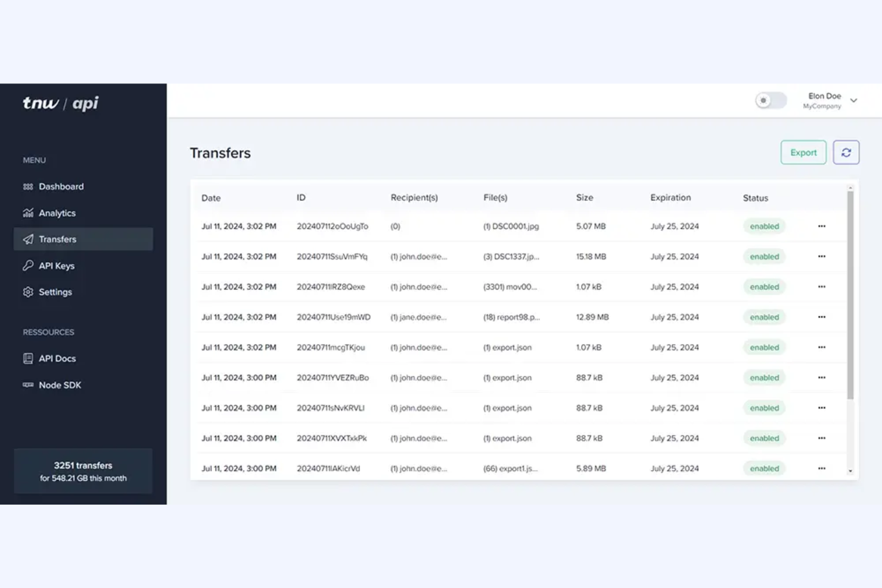Image resolution: width=882 pixels, height=588 pixels.
Task: Open the API Keys menu entry
Action: click(56, 266)
